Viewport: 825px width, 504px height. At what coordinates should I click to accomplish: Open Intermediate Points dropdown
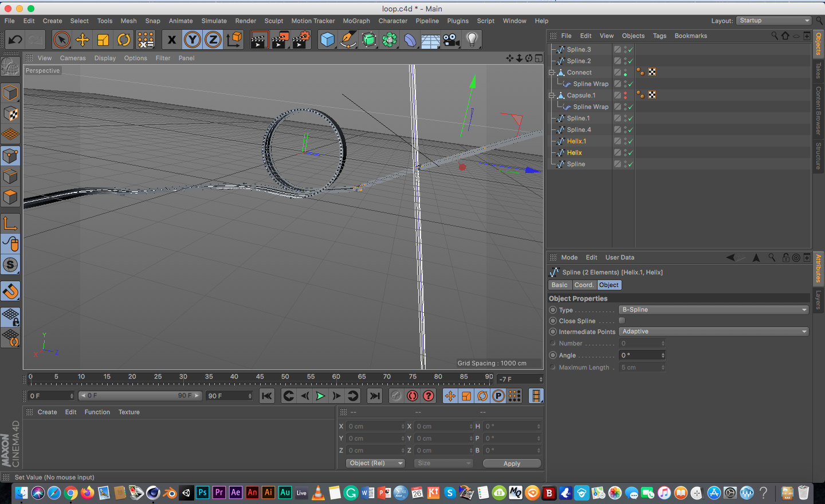[x=713, y=332]
